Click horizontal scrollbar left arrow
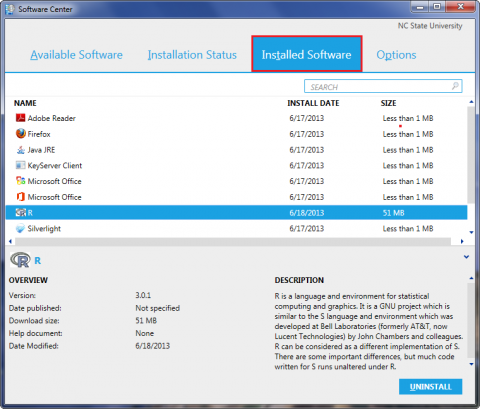This screenshot has height=409, width=480. pos(10,241)
